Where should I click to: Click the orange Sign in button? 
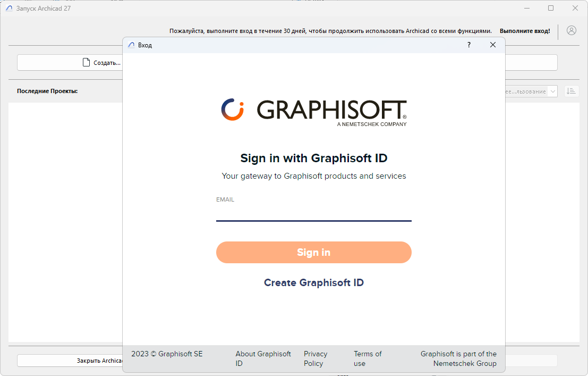pyautogui.click(x=314, y=253)
